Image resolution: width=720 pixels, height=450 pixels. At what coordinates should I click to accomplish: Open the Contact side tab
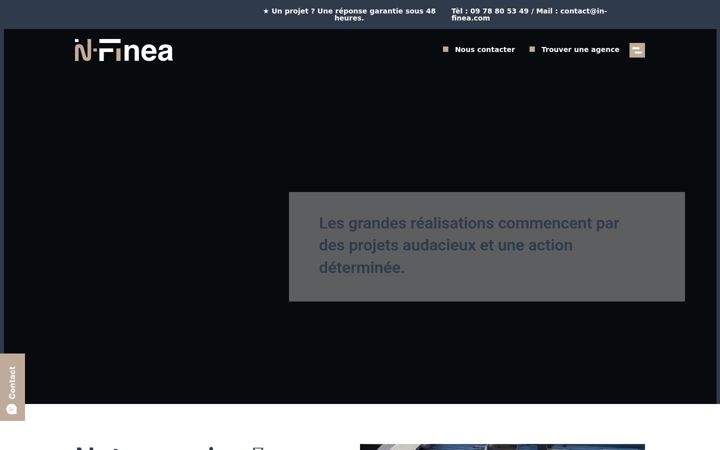(x=12, y=387)
